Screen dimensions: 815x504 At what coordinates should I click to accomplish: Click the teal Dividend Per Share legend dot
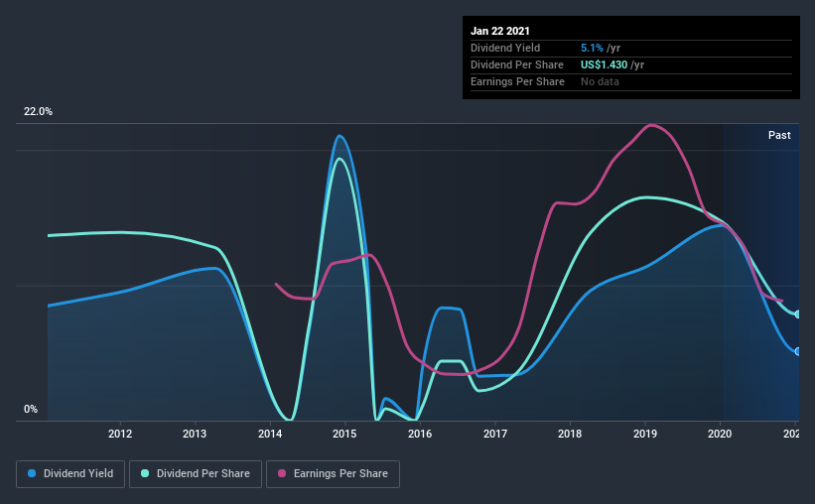click(x=145, y=473)
